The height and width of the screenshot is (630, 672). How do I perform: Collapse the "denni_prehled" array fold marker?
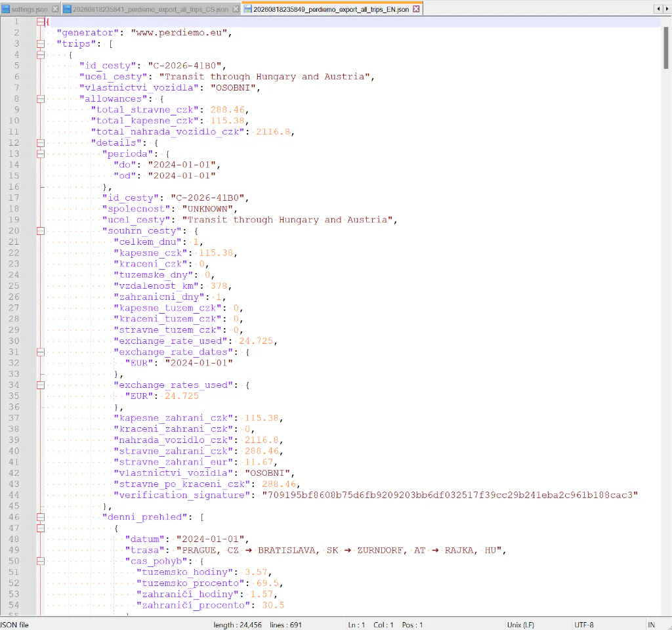pyautogui.click(x=40, y=517)
